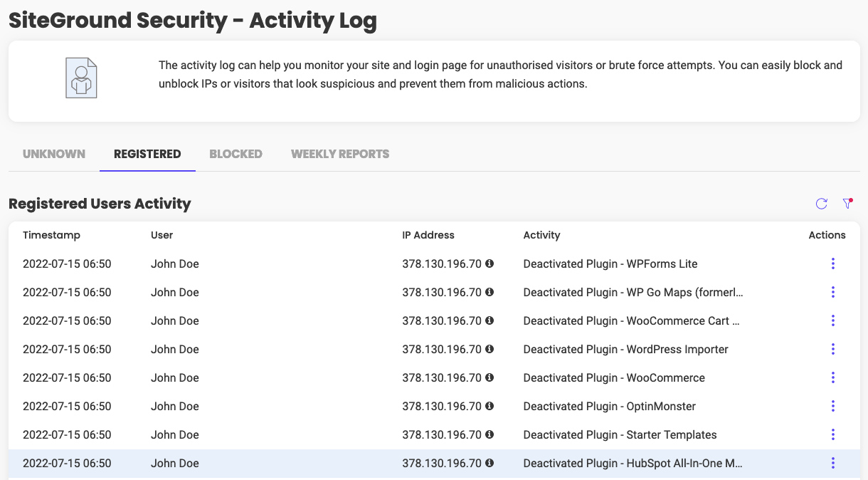Open actions menu for WP Go Maps row

pyautogui.click(x=832, y=292)
